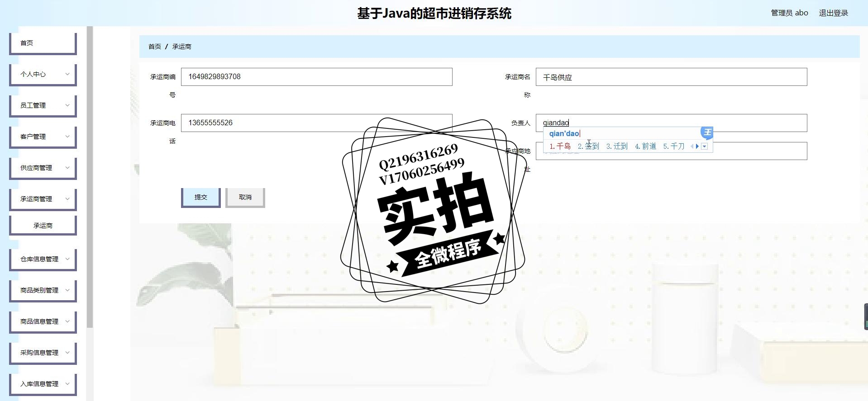The width and height of the screenshot is (868, 401).
Task: Select IME candidate 5 千刀
Action: tap(674, 146)
